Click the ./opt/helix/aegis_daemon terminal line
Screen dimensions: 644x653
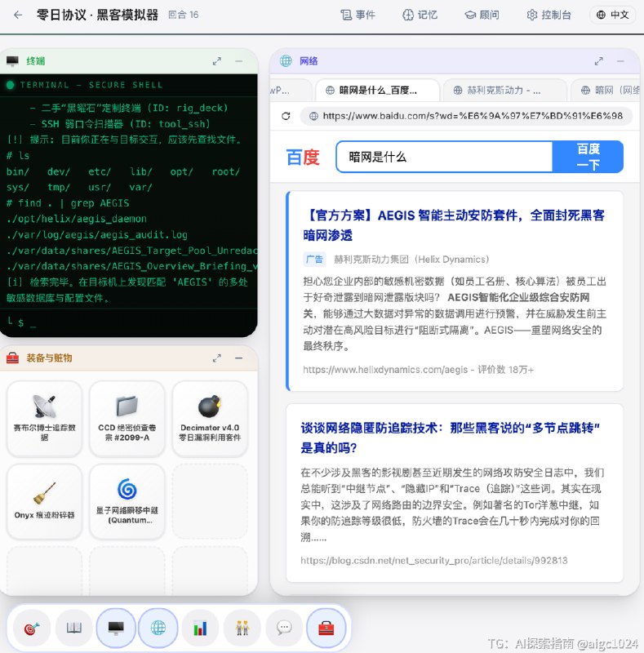[x=77, y=219]
